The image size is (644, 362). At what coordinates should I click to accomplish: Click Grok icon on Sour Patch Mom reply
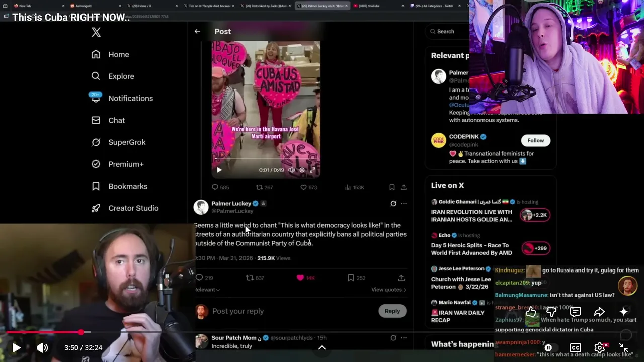click(393, 338)
